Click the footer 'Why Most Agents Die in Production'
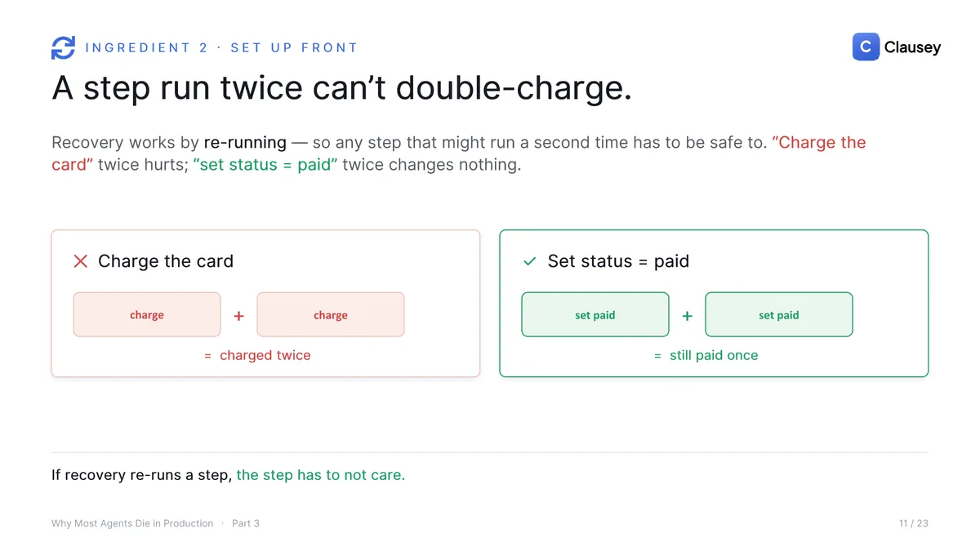Screen dimensions: 980x551 pyautogui.click(x=132, y=523)
